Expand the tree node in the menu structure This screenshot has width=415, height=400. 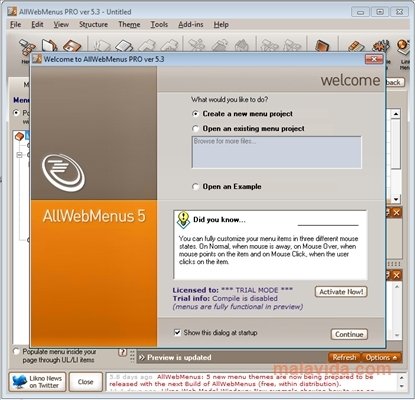pos(19,155)
